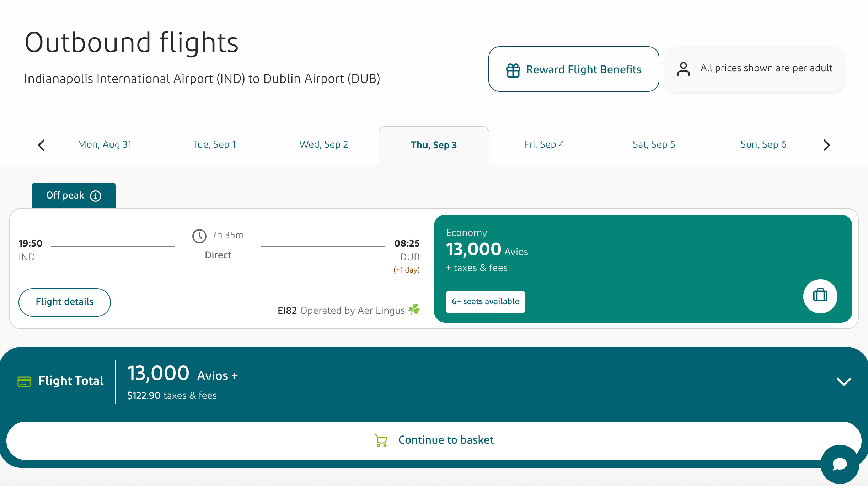Expand the Flight Total breakdown chevron
868x486 pixels.
(x=844, y=382)
